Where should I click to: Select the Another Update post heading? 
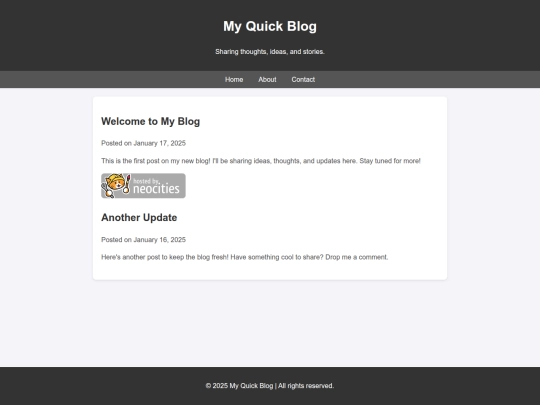click(x=139, y=218)
